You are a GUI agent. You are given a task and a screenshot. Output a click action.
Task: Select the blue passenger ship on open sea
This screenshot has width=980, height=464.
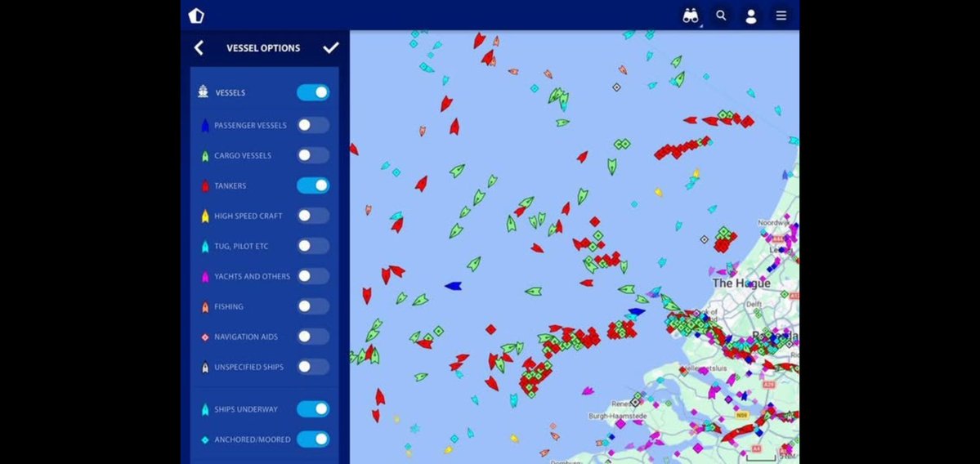pyautogui.click(x=453, y=286)
